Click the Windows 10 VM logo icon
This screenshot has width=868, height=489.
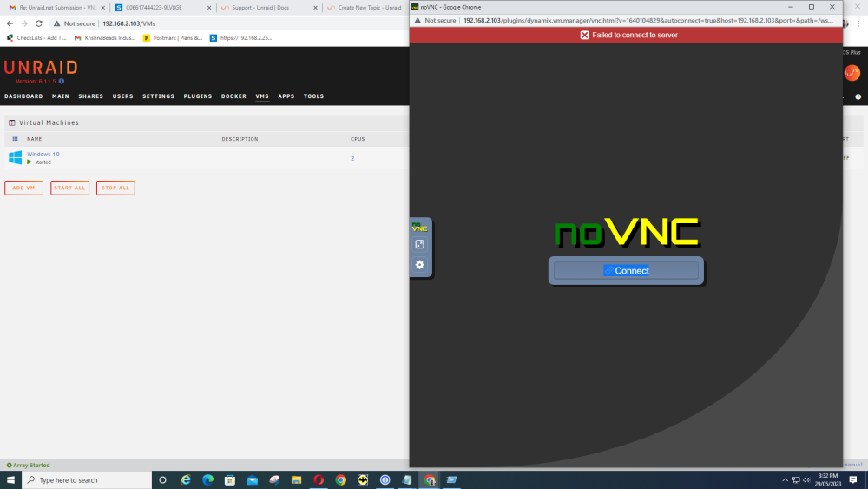(15, 158)
